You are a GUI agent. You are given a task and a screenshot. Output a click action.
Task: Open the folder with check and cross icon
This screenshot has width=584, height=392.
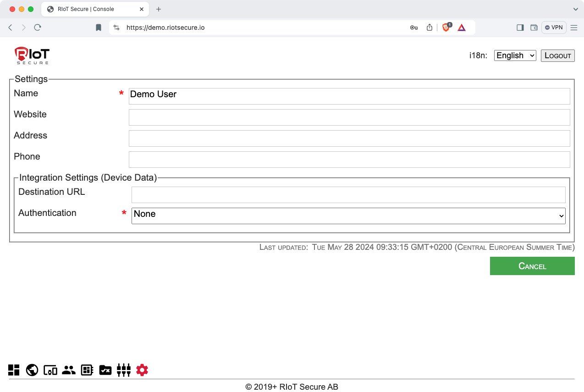coord(105,370)
